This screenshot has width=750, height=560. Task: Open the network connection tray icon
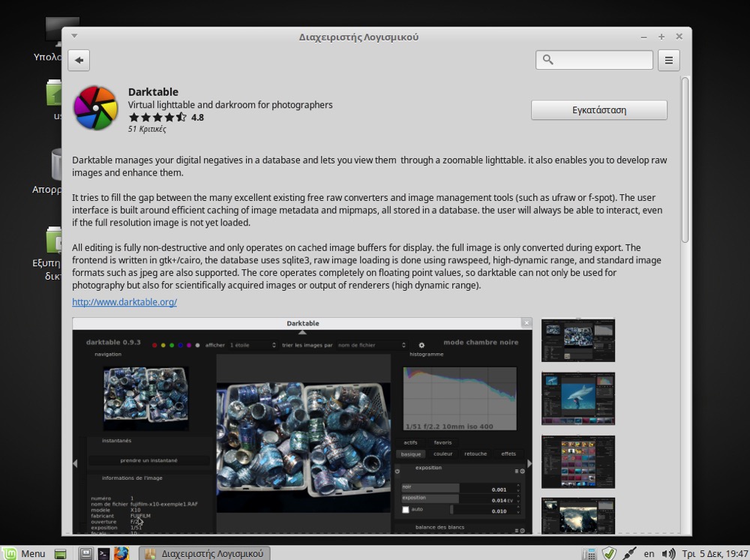[629, 554]
